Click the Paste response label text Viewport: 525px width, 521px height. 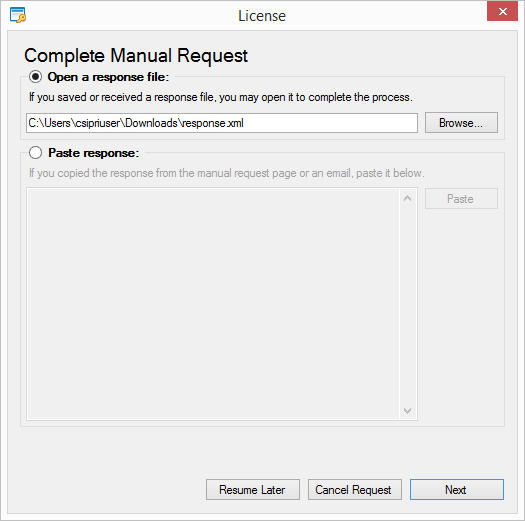pyautogui.click(x=93, y=153)
